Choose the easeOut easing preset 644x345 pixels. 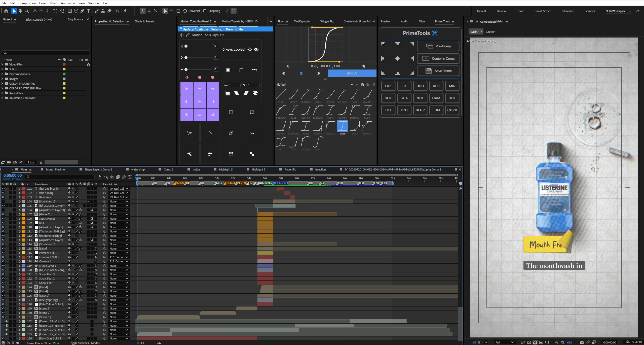[x=306, y=95]
